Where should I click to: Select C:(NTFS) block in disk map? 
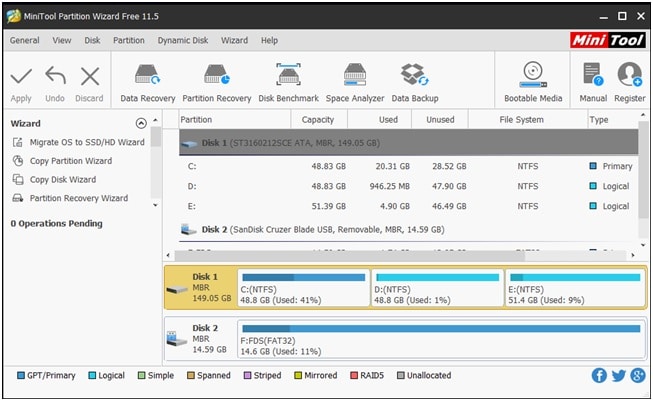coord(303,288)
